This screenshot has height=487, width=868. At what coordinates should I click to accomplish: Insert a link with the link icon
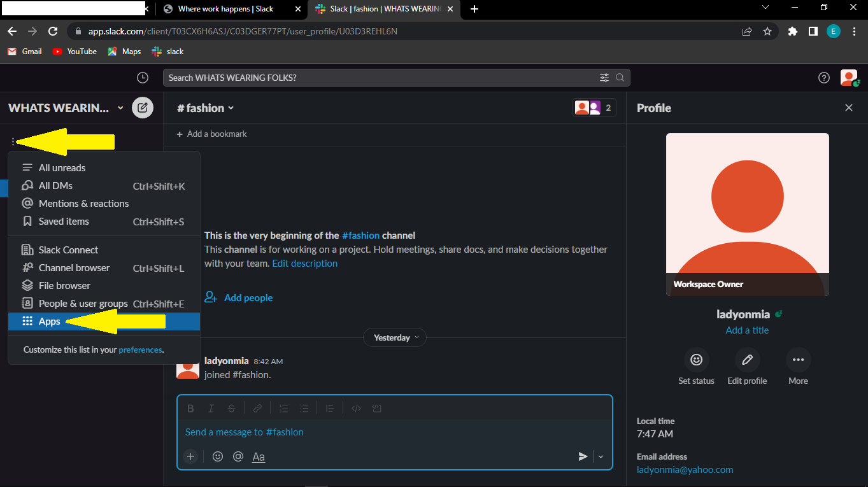(x=257, y=409)
